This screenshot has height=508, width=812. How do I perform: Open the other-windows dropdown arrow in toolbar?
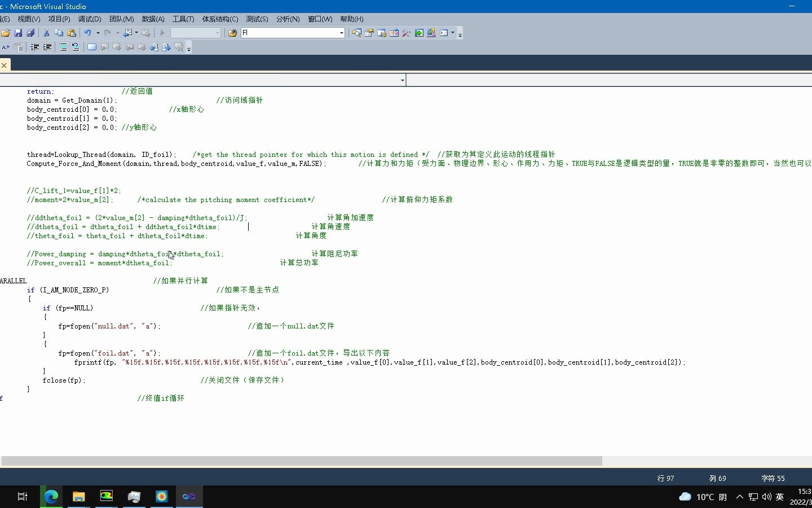452,33
